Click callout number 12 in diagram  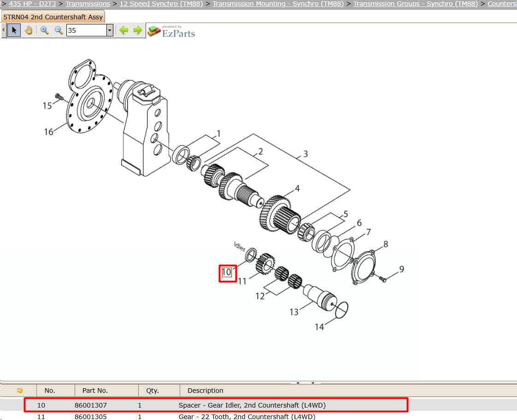tap(260, 296)
